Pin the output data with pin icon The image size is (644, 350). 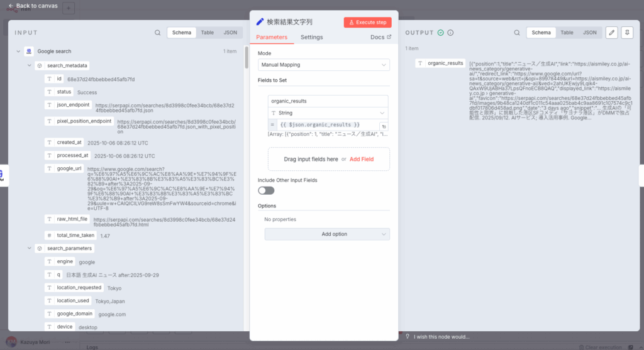point(627,33)
